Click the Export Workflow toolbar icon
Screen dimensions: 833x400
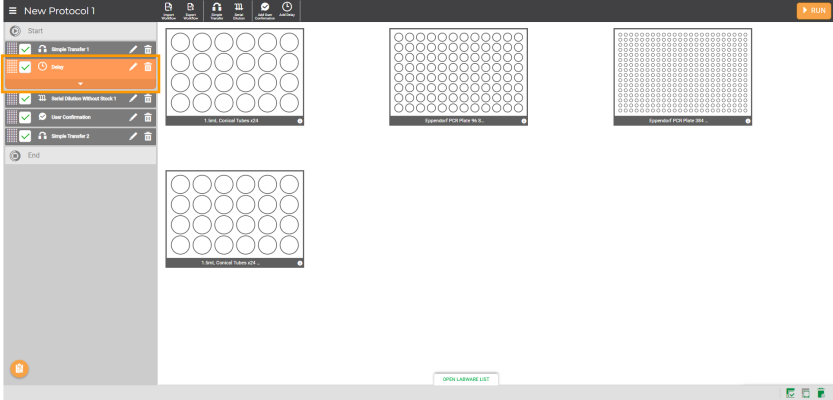click(x=190, y=10)
